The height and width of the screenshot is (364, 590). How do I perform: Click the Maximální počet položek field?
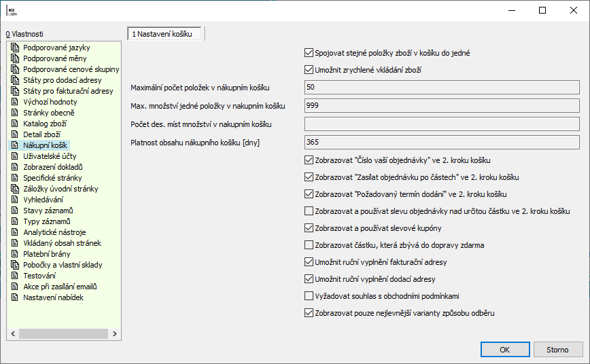coord(442,87)
